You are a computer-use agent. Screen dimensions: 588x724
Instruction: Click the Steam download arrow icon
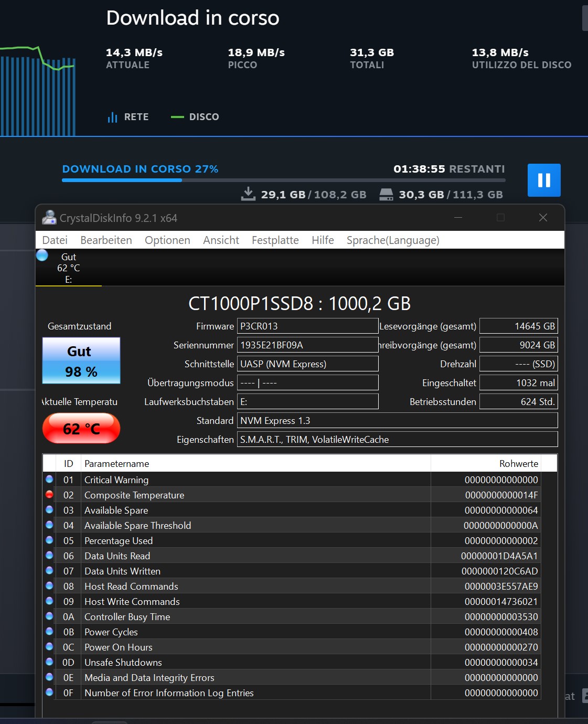tap(248, 194)
